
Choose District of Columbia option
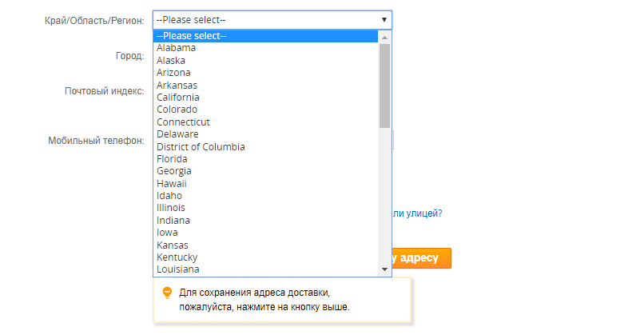pos(201,146)
